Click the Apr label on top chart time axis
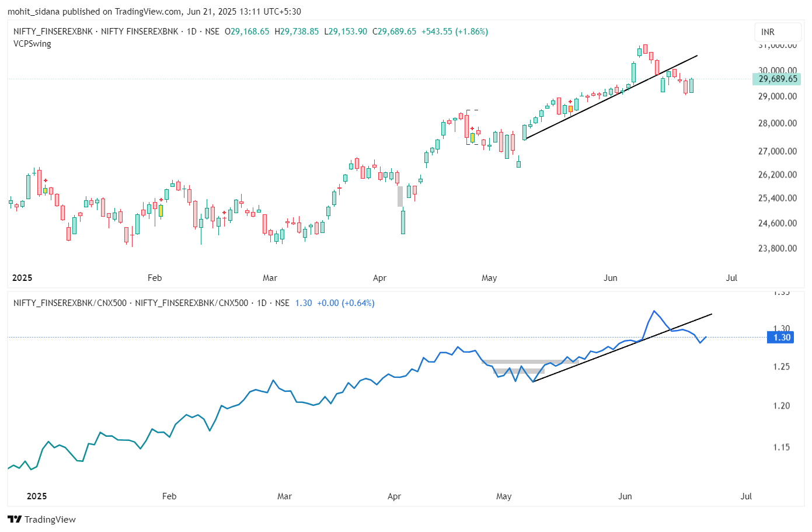 click(x=379, y=278)
